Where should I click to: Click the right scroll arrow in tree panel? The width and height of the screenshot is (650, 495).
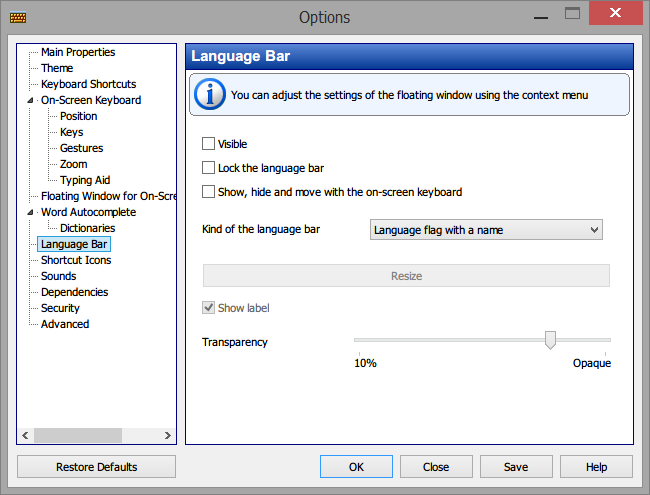[x=167, y=435]
